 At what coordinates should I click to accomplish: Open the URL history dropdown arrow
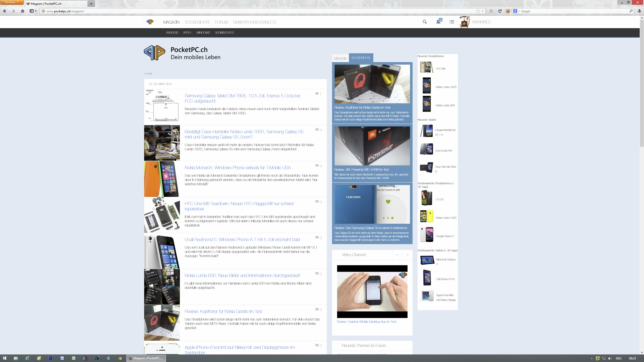click(483, 11)
